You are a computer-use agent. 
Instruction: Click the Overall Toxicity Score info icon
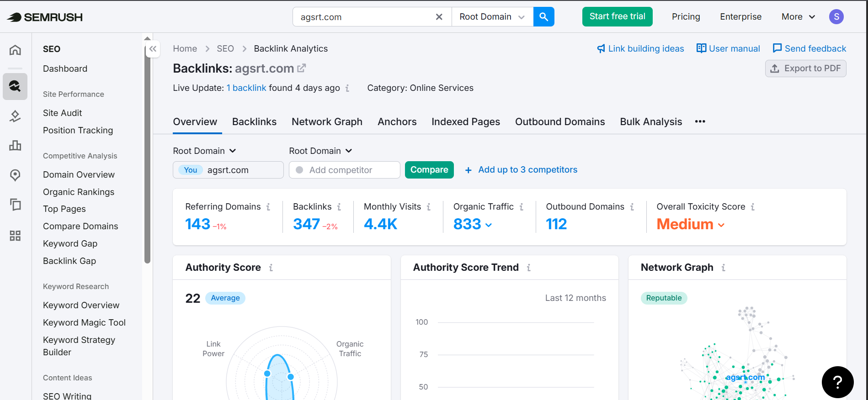pyautogui.click(x=753, y=207)
